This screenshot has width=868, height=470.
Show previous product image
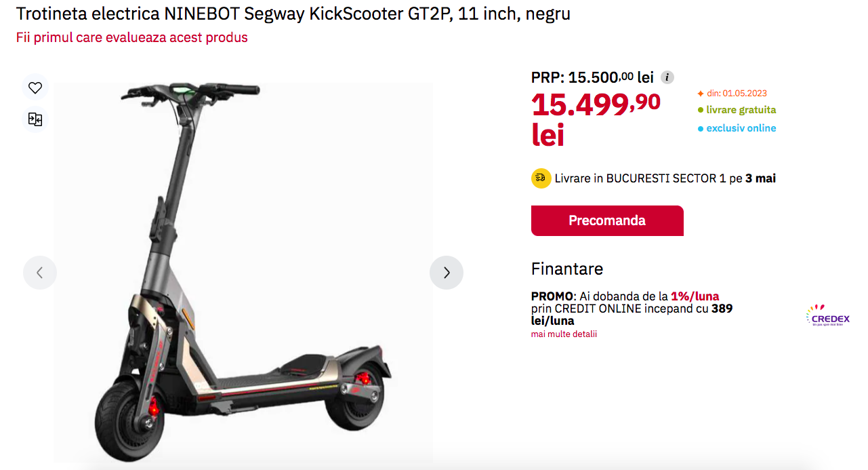(40, 273)
